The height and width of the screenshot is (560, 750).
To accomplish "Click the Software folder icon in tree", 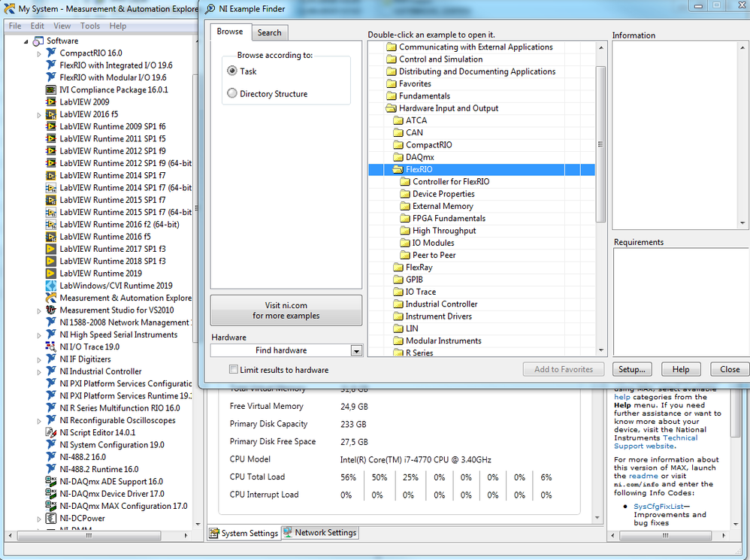I will [x=38, y=41].
